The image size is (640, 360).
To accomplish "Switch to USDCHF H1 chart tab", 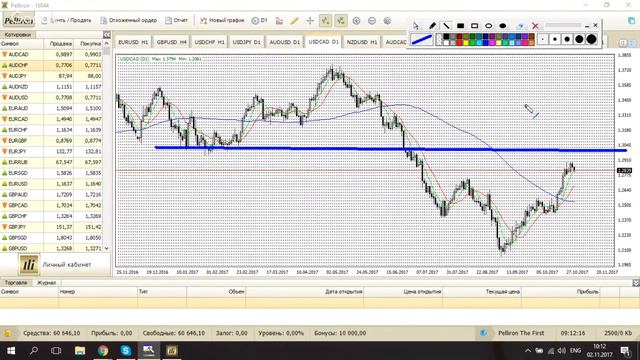I will [209, 42].
